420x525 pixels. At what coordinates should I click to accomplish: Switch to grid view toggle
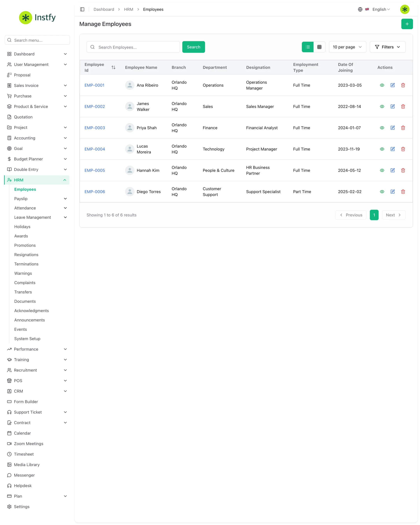(319, 47)
